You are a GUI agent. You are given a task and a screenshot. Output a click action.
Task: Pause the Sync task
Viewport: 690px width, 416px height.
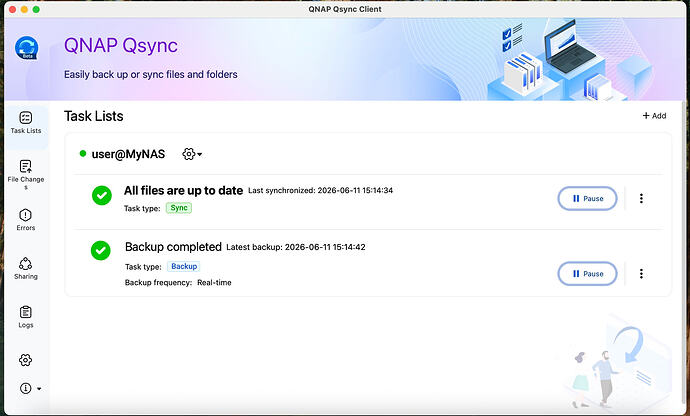coord(587,199)
